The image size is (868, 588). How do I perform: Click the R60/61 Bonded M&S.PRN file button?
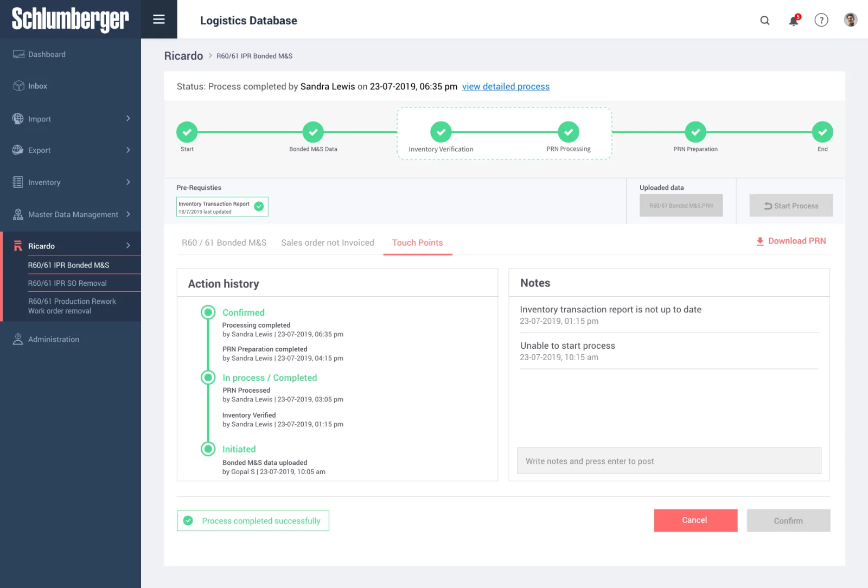click(x=681, y=206)
